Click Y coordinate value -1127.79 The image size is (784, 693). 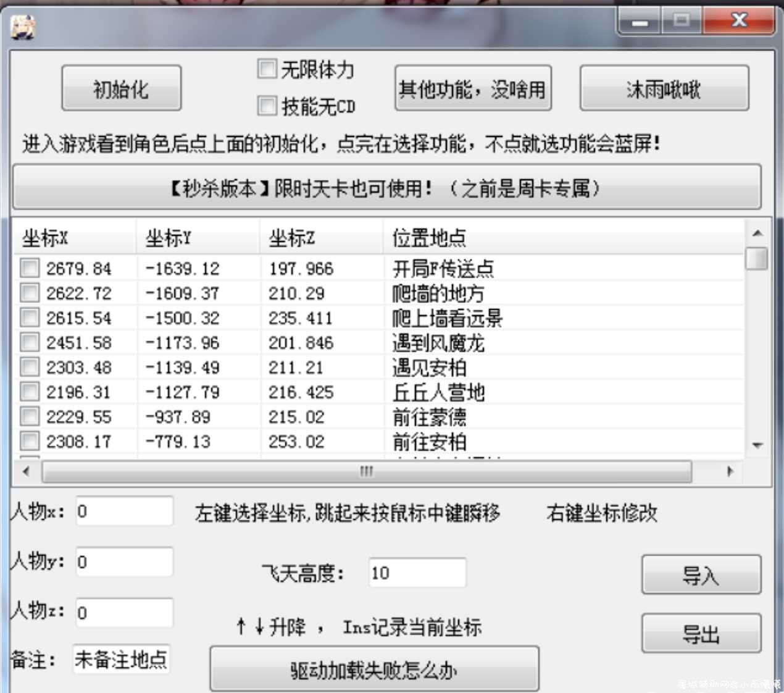[182, 392]
